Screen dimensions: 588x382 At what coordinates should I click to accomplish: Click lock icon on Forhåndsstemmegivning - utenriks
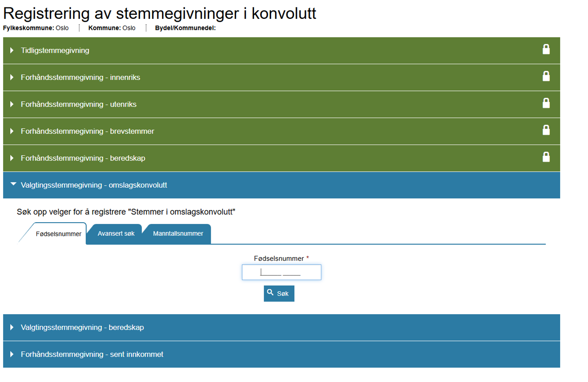[546, 103]
